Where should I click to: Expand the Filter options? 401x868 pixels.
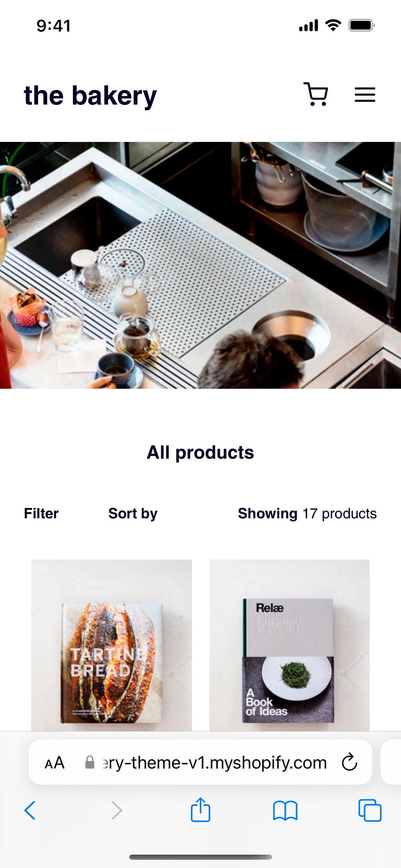click(x=41, y=514)
